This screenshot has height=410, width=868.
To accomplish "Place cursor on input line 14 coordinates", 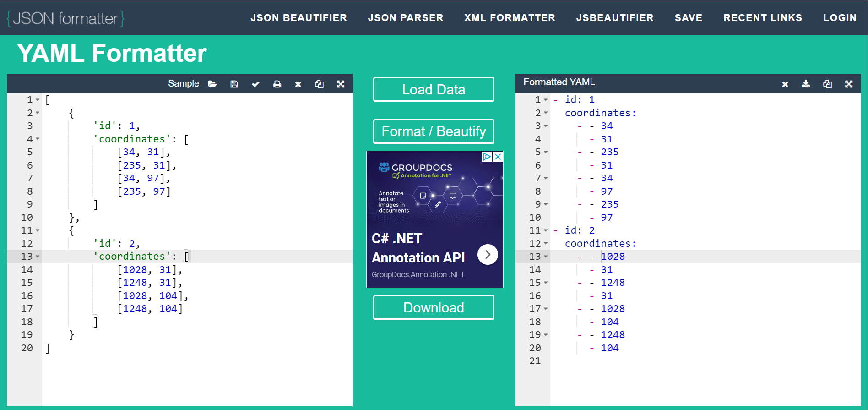I will pyautogui.click(x=150, y=270).
